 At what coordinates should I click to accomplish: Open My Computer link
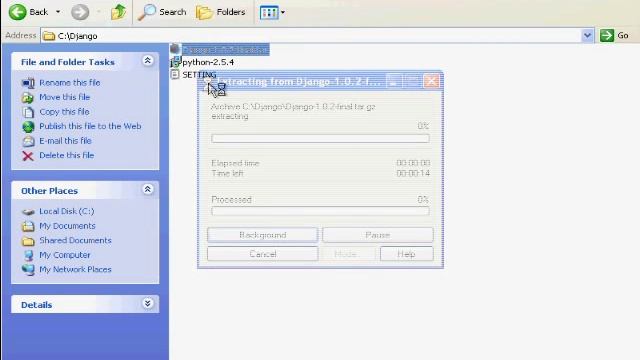point(64,255)
